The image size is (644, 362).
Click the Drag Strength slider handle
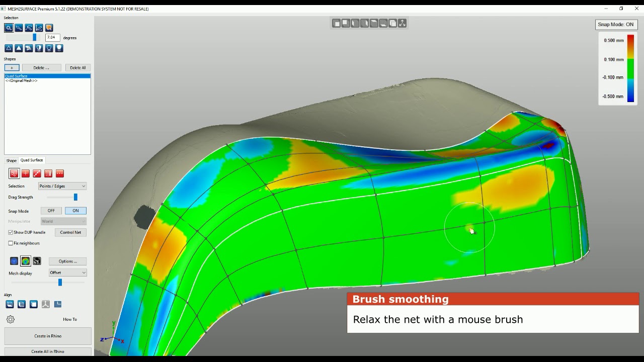click(75, 197)
